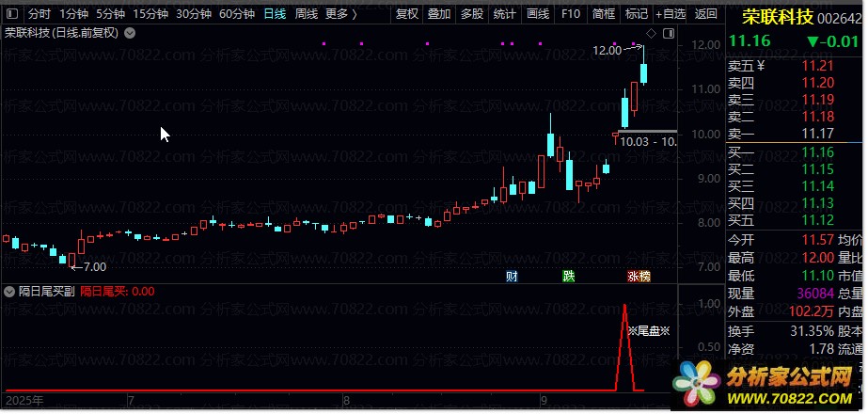The height and width of the screenshot is (414, 868).
Task: Click the 外盘 value 102.2万
Action: click(812, 311)
